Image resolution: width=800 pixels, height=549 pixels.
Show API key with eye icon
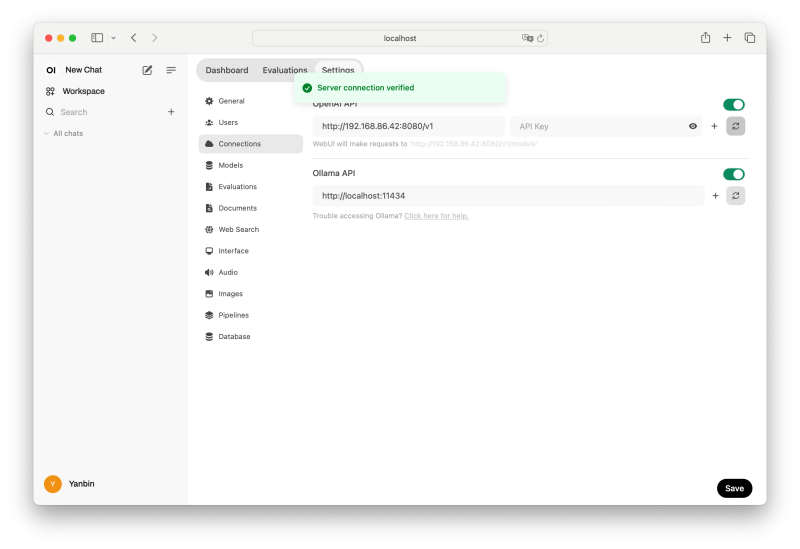pos(693,126)
